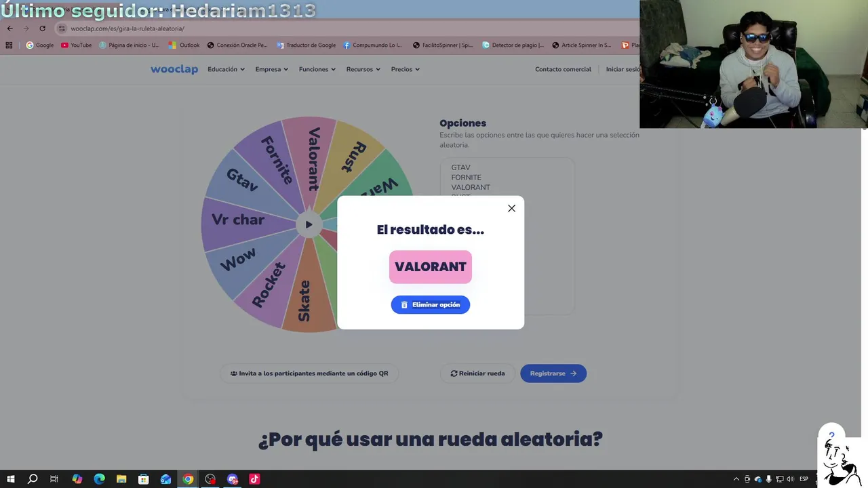Click the Rocket wheel segment
The width and height of the screenshot is (868, 488).
(269, 285)
